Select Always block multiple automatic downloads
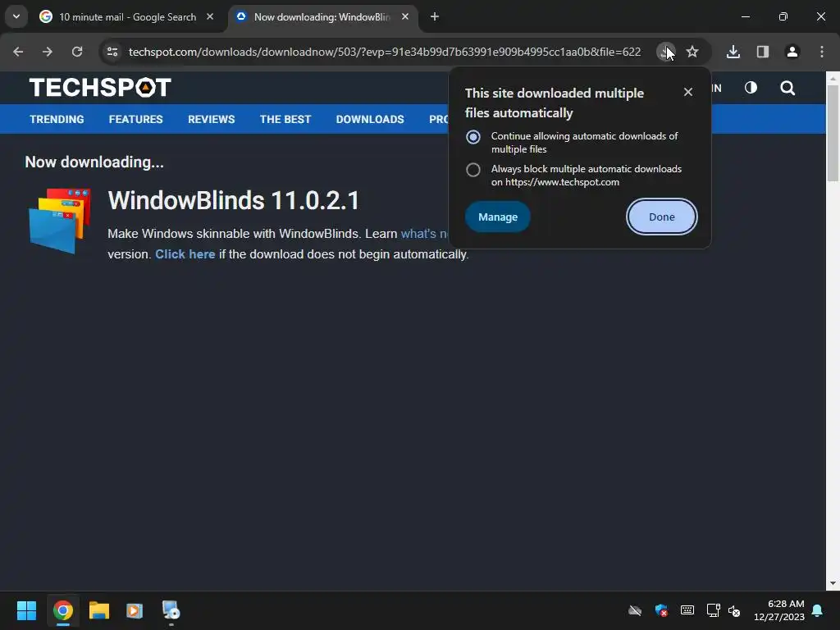 tap(473, 170)
